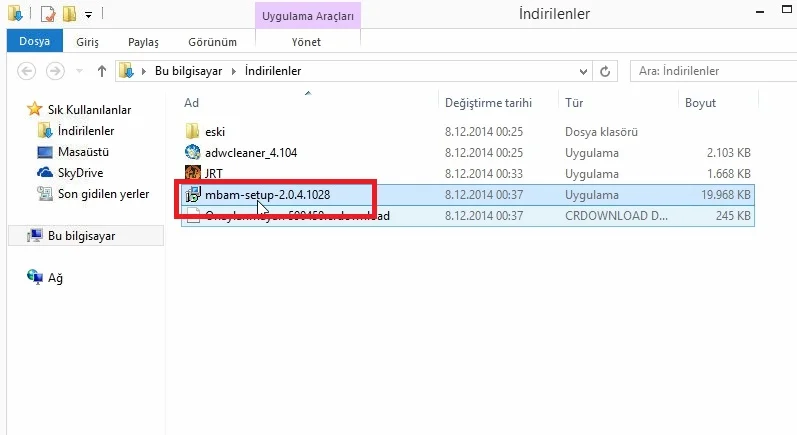This screenshot has width=797, height=435.
Task: Click the Ara: İndirilenler search box
Action: (x=713, y=71)
